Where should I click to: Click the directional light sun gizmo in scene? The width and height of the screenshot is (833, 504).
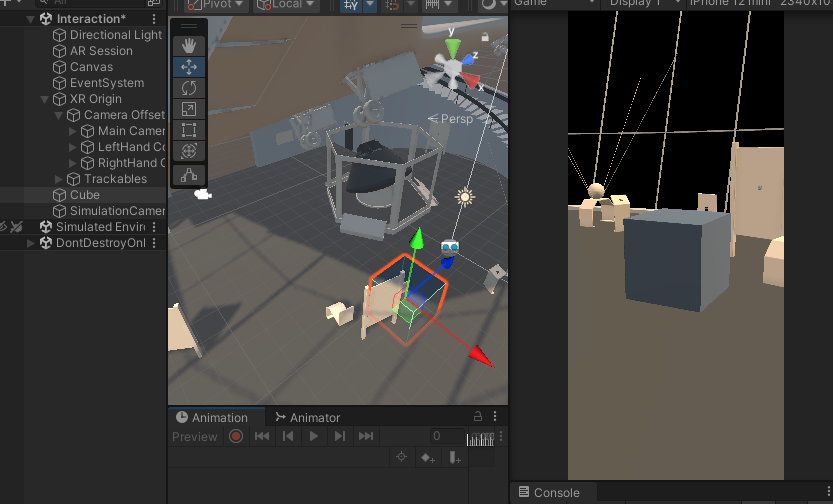coord(465,197)
